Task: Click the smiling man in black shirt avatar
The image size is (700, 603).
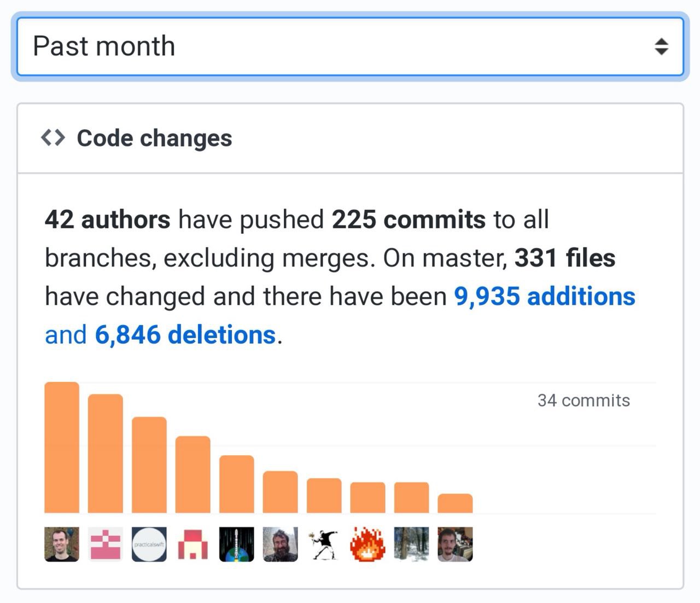Action: 62,544
